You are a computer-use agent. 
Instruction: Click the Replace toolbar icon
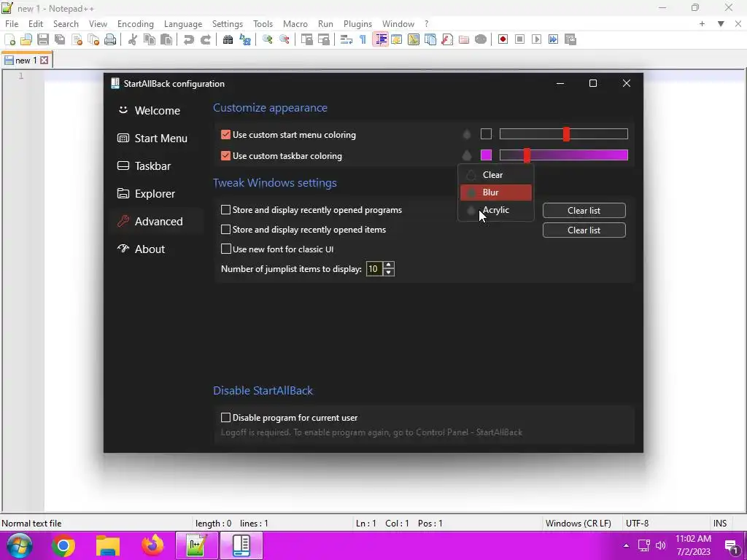(x=245, y=39)
